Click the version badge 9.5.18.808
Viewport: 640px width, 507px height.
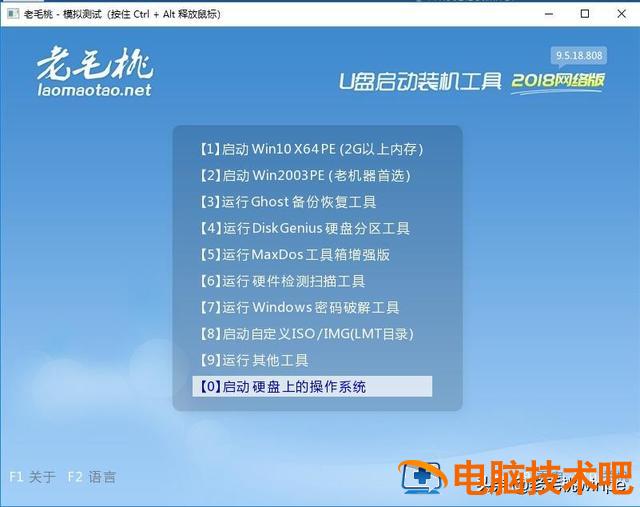click(579, 56)
